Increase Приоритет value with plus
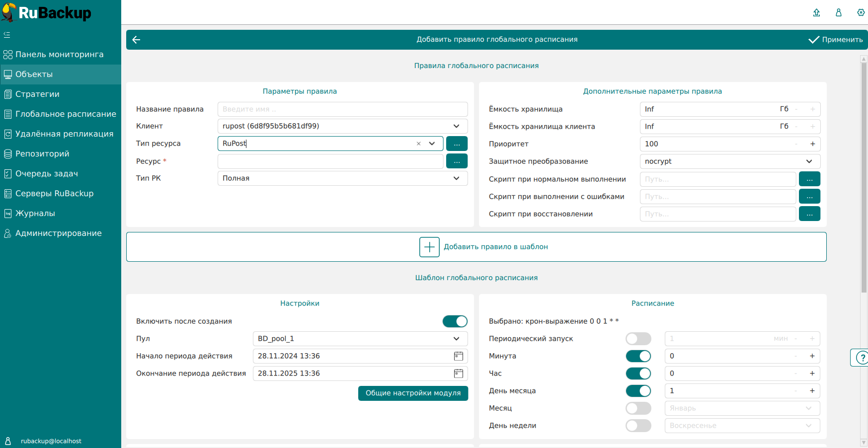This screenshot has height=448, width=868. [x=813, y=144]
